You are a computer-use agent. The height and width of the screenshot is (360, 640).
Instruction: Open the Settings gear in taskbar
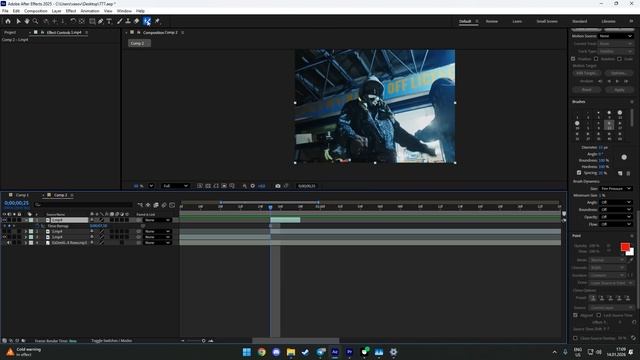click(x=393, y=352)
